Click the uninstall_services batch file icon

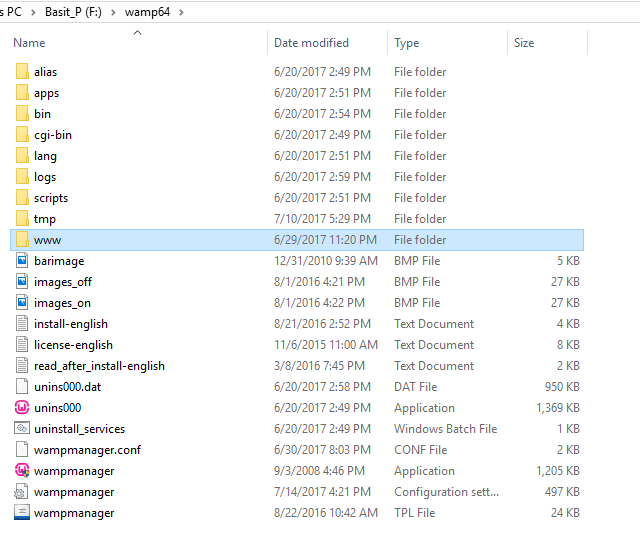click(x=22, y=428)
